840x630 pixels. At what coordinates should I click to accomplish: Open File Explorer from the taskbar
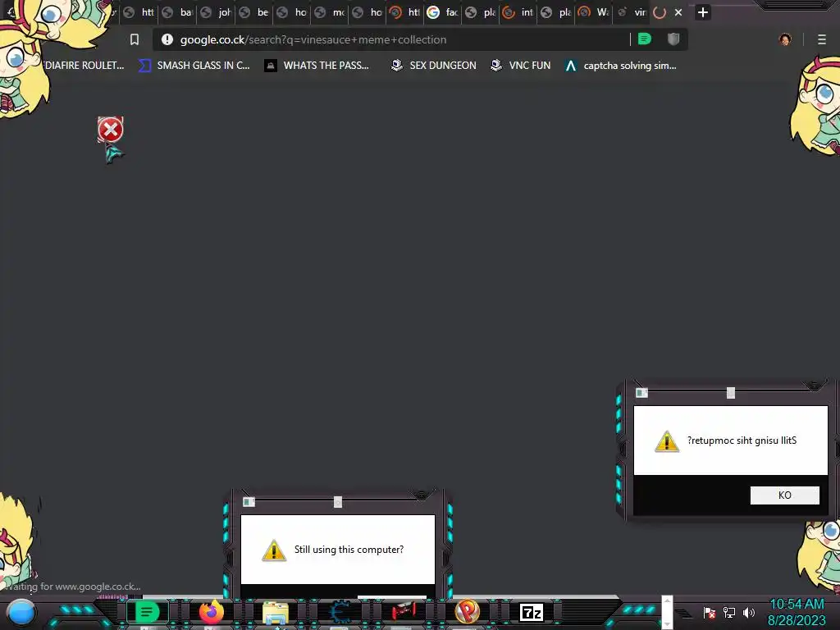tap(276, 613)
